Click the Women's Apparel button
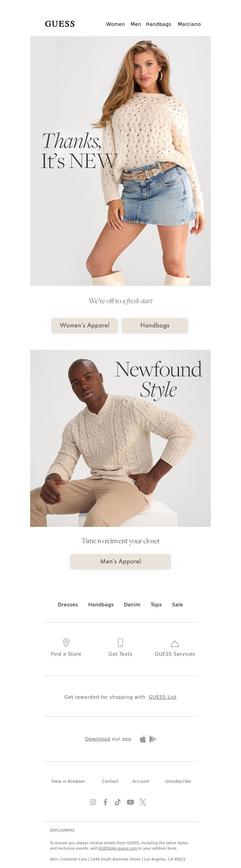Screen dimensions: 241x868 [85, 325]
